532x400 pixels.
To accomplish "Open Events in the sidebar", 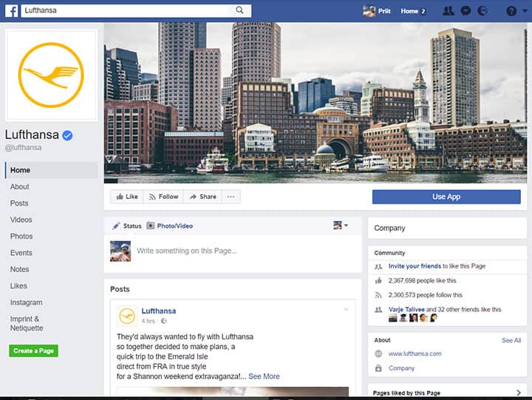I will (21, 253).
